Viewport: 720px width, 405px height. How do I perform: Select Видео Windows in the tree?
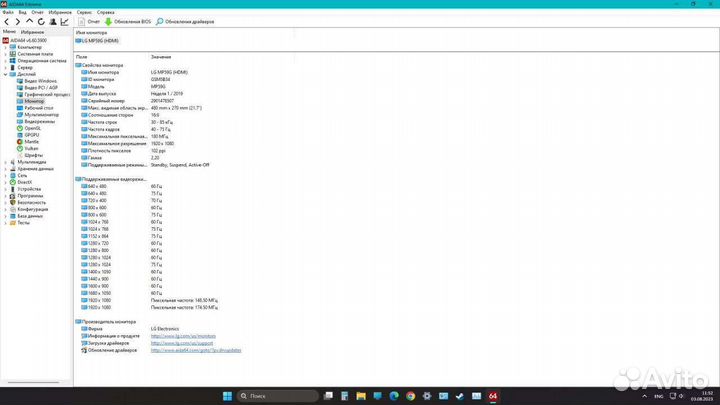37,81
